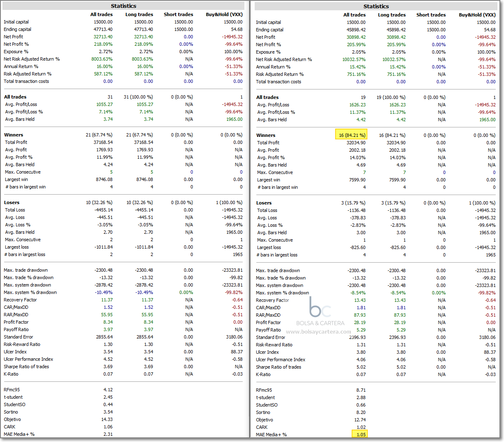Click left panel RFmc95 value 4.12

point(108,390)
